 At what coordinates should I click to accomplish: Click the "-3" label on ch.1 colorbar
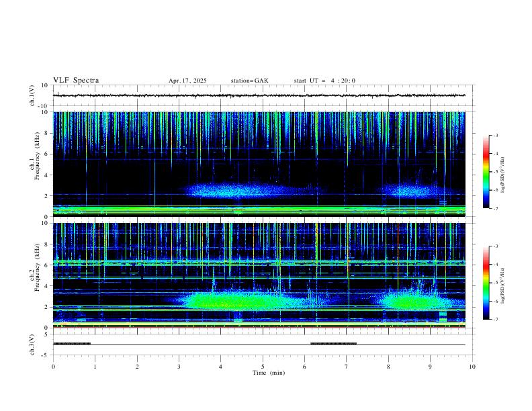click(496, 135)
